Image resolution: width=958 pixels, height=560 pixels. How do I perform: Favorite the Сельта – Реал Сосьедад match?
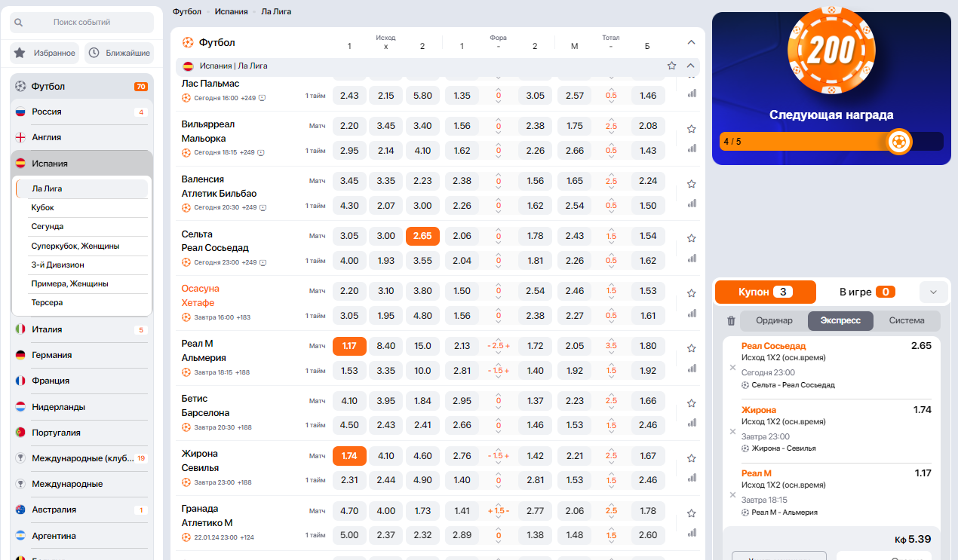tap(691, 238)
